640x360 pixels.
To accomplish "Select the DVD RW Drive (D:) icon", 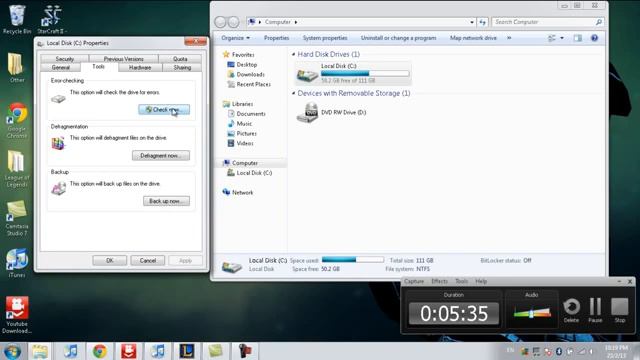I will click(x=307, y=113).
